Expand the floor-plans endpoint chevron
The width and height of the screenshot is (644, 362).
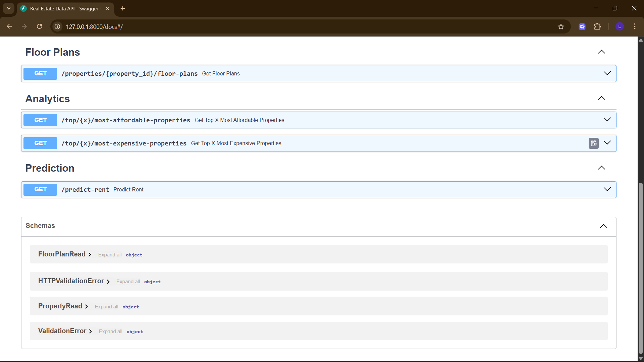pyautogui.click(x=607, y=73)
